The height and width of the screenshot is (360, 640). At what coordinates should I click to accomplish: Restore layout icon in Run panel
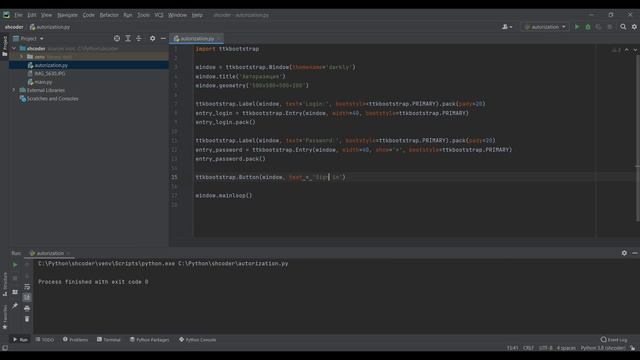[15, 292]
